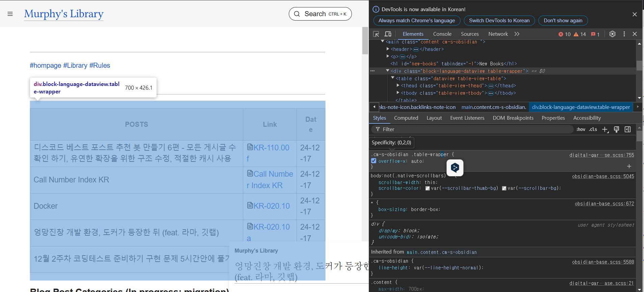
Task: Open the Network tab
Action: (498, 34)
